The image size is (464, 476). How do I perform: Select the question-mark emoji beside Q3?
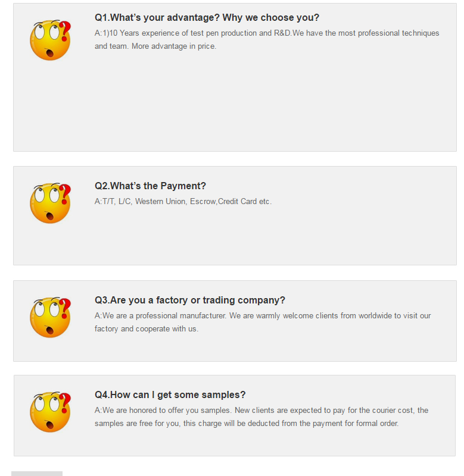click(50, 317)
